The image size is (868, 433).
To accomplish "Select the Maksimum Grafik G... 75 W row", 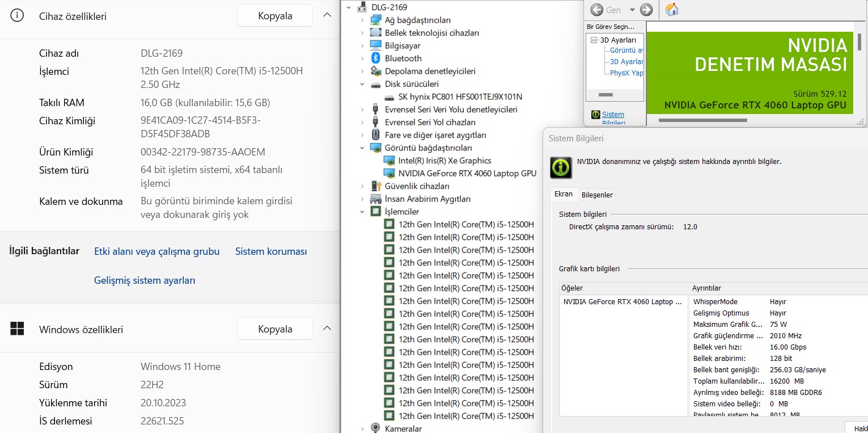I will click(x=779, y=325).
